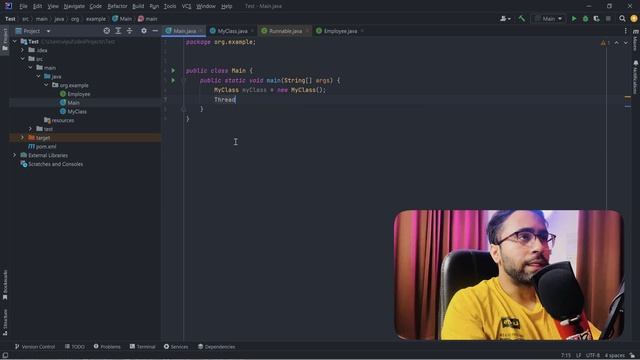Collapse the org.example package
640x360 pixels.
click(x=46, y=85)
